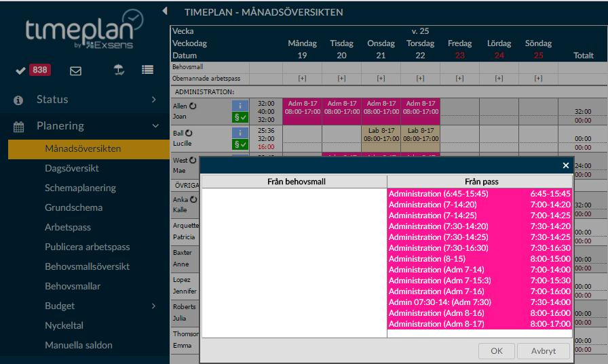Click the beach umbrella leave icon

tap(119, 70)
